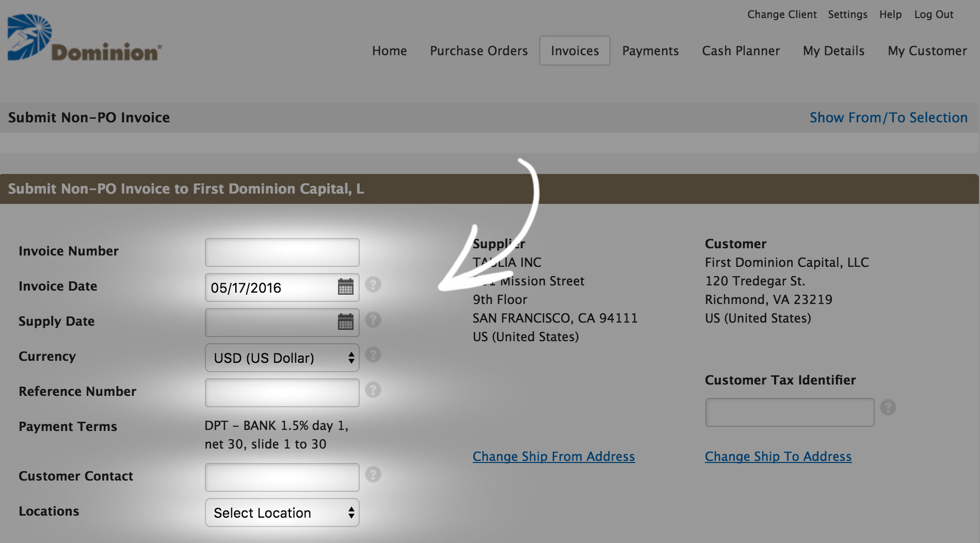Focus the Invoice Number input field

(282, 252)
